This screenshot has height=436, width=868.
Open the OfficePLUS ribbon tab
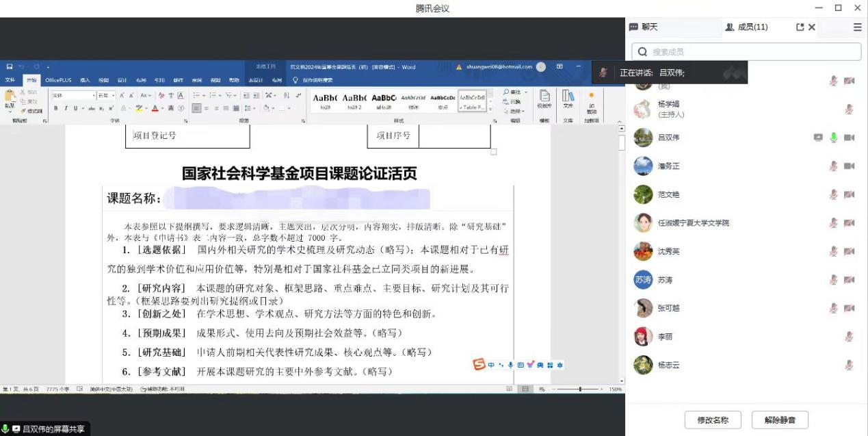pyautogui.click(x=58, y=80)
